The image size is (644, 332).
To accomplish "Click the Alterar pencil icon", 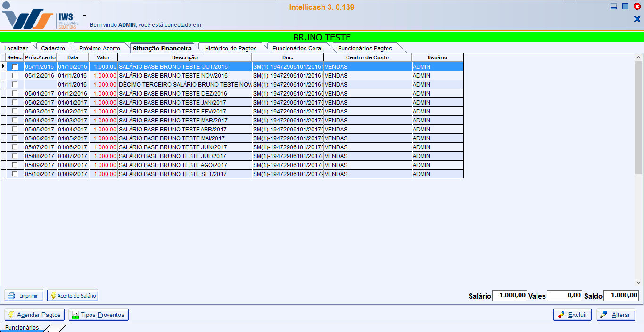I will click(x=604, y=315).
